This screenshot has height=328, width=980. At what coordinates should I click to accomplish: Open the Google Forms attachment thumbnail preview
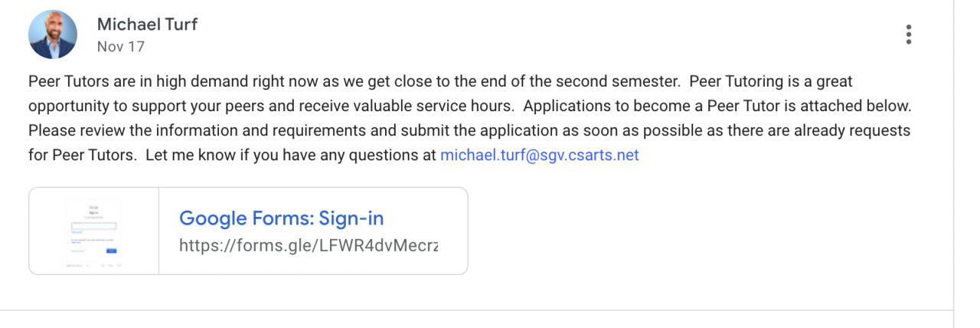(93, 231)
